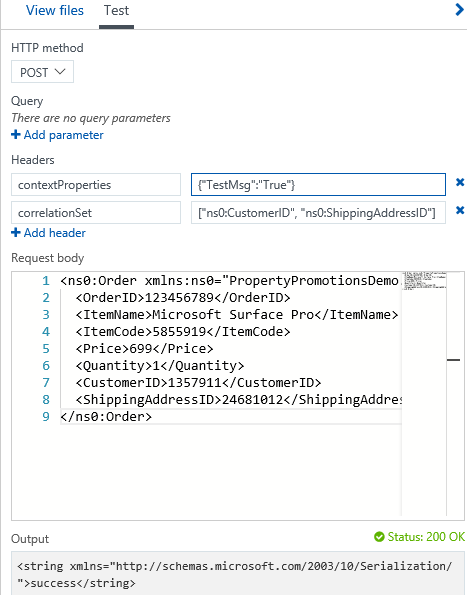Viewport: 467px width, 595px height.
Task: Click the ItemName Microsoft Surface Pro line
Action: pyautogui.click(x=237, y=315)
